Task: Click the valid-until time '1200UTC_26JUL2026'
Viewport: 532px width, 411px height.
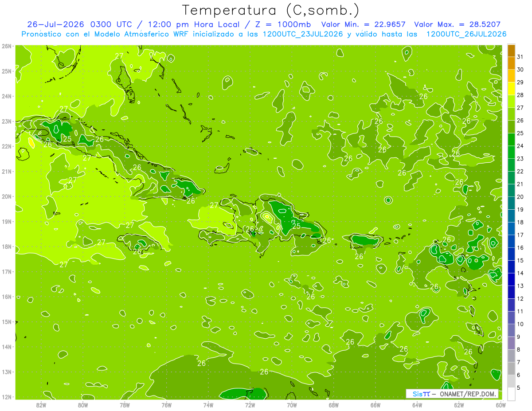Action: pyautogui.click(x=466, y=34)
